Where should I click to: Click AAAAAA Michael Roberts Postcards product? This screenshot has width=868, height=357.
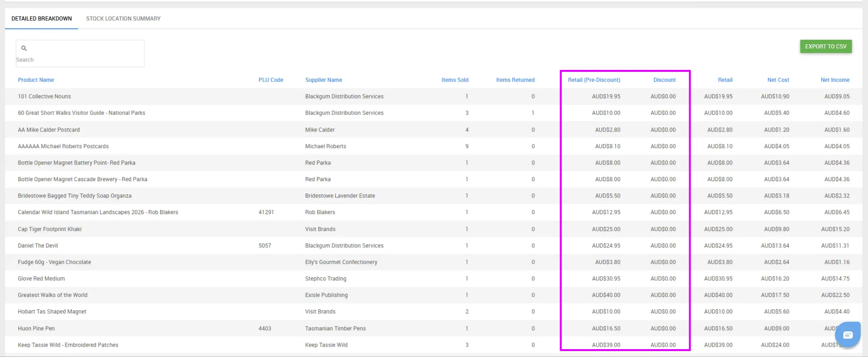(x=64, y=146)
